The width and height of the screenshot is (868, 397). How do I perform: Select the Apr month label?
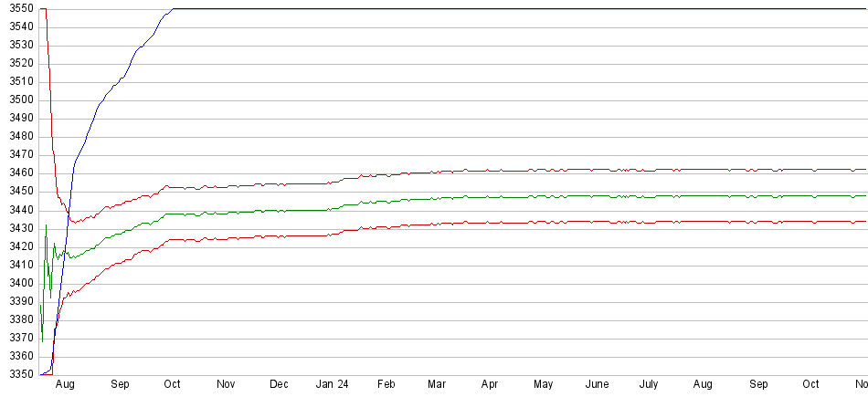[x=491, y=385]
